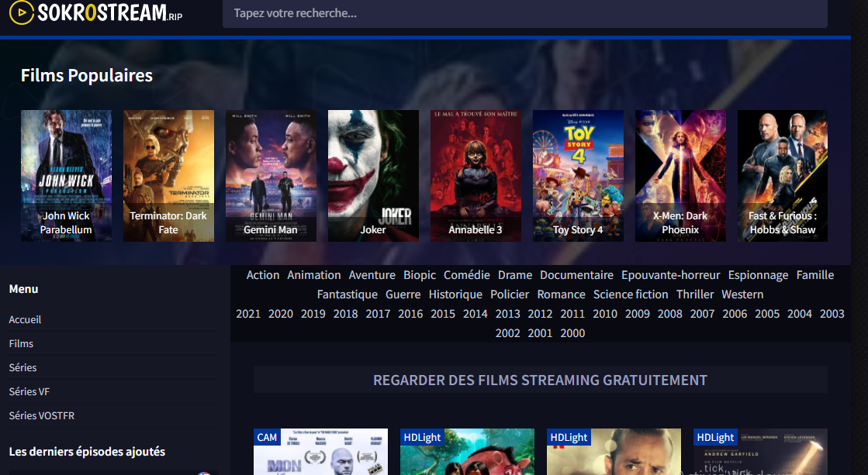Viewport: 868px width, 475px height.
Task: Open Fast & Furious: Hobbs & Shaw poster
Action: click(x=782, y=175)
